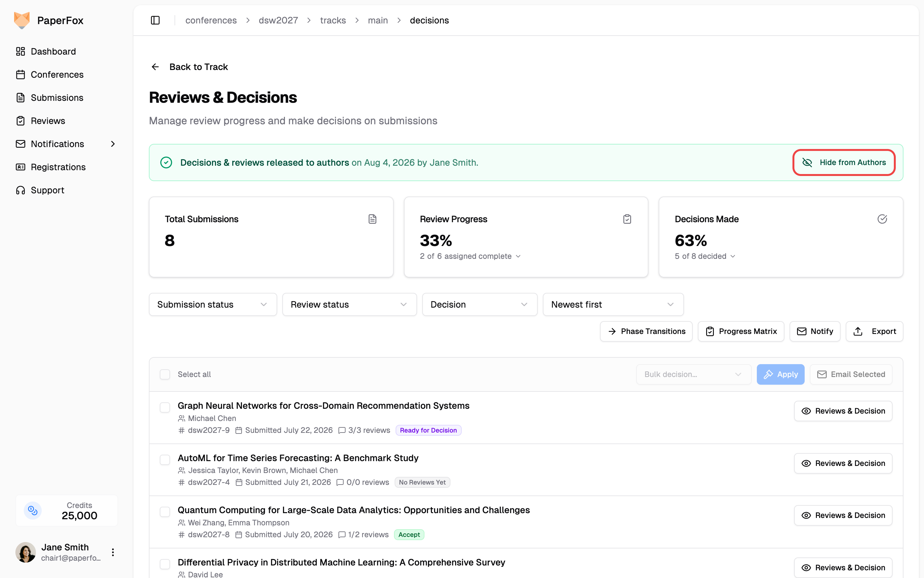924x578 pixels.
Task: Click the main breadcrumb link
Action: click(378, 20)
